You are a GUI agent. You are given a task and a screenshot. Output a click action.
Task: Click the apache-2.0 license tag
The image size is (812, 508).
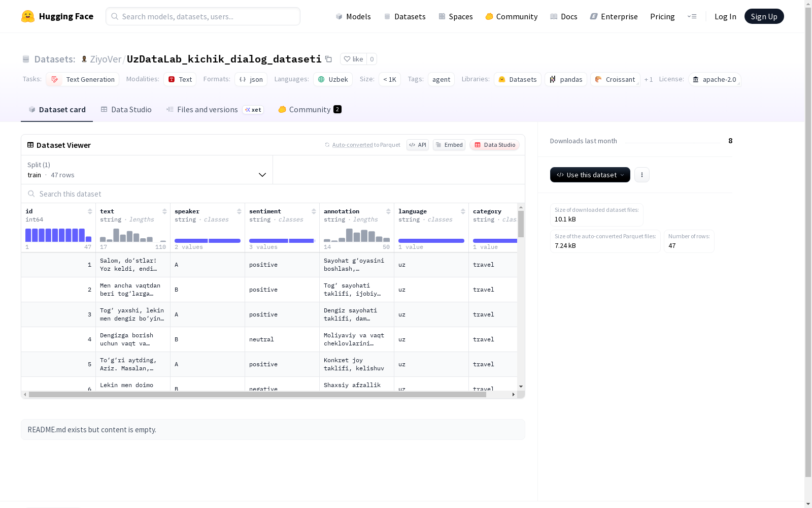(x=715, y=79)
